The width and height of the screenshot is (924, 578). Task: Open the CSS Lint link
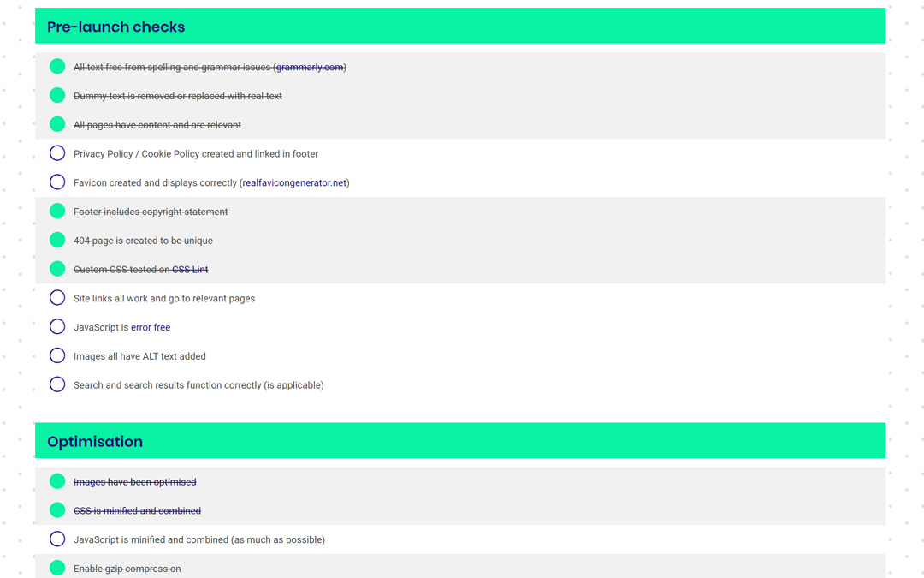(190, 268)
